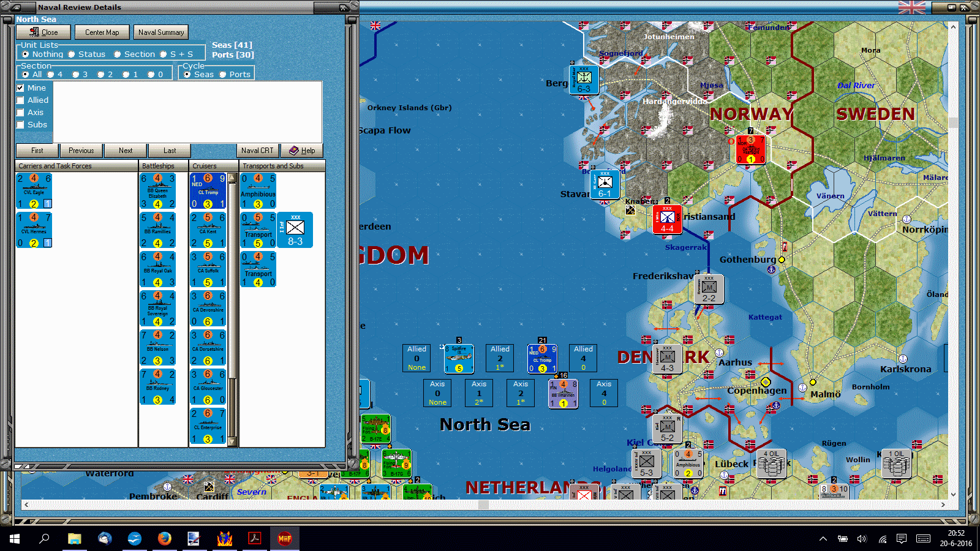Open the Naval Summary
This screenshot has height=551, width=980.
(161, 32)
